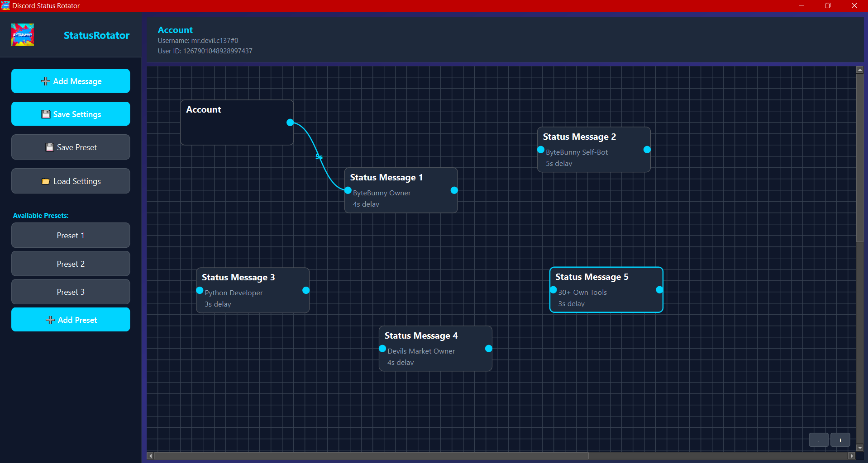
Task: Click the plus icon on Add Message button
Action: tap(45, 81)
